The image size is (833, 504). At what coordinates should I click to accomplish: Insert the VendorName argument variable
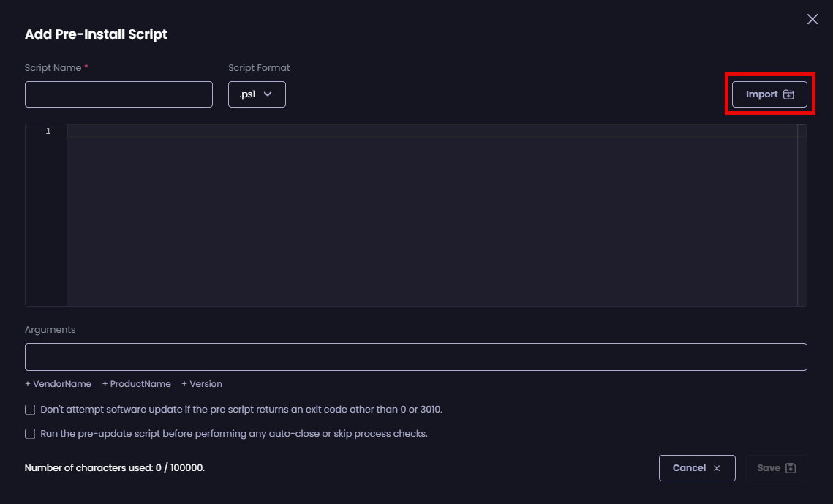58,383
